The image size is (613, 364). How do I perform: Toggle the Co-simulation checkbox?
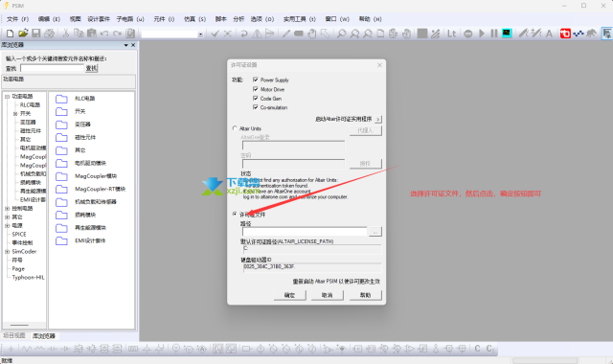coord(256,107)
